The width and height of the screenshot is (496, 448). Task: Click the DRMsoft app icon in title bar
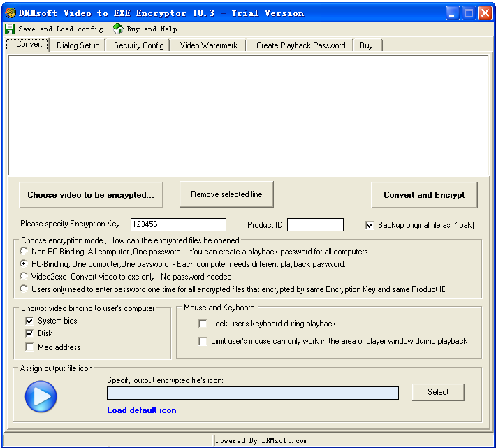pyautogui.click(x=10, y=13)
